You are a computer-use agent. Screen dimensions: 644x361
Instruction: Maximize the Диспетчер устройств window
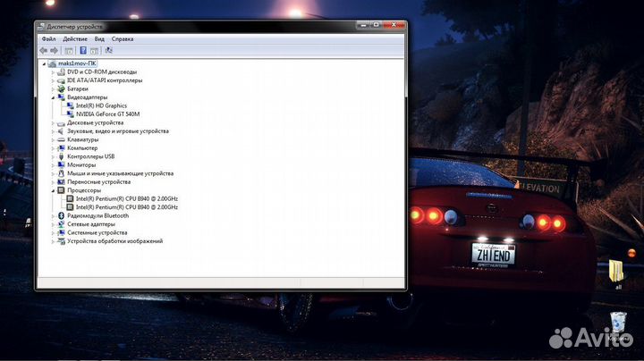tap(376, 25)
